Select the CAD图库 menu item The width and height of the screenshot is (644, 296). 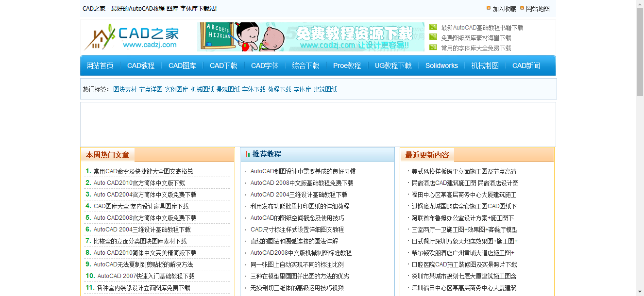point(182,66)
